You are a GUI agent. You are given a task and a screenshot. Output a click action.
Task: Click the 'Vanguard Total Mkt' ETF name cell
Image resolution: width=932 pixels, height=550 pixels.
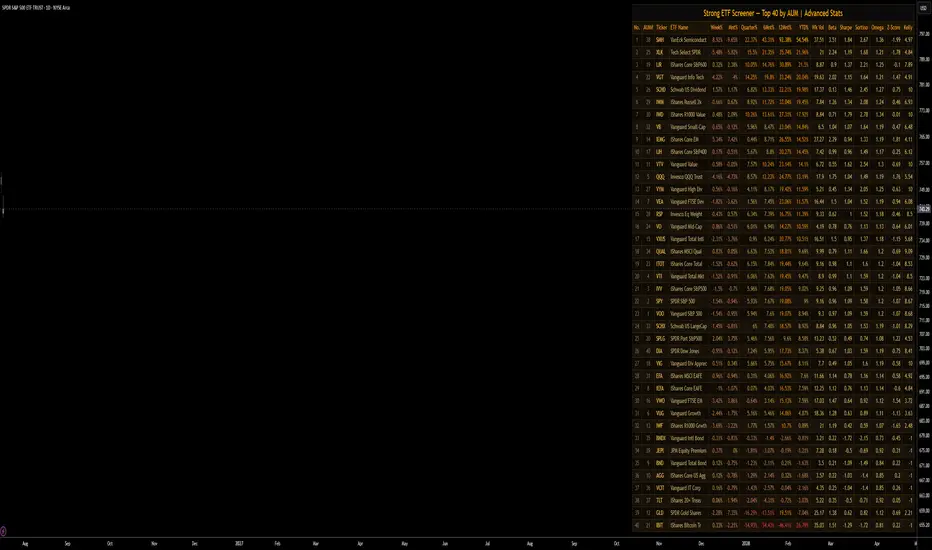687,276
